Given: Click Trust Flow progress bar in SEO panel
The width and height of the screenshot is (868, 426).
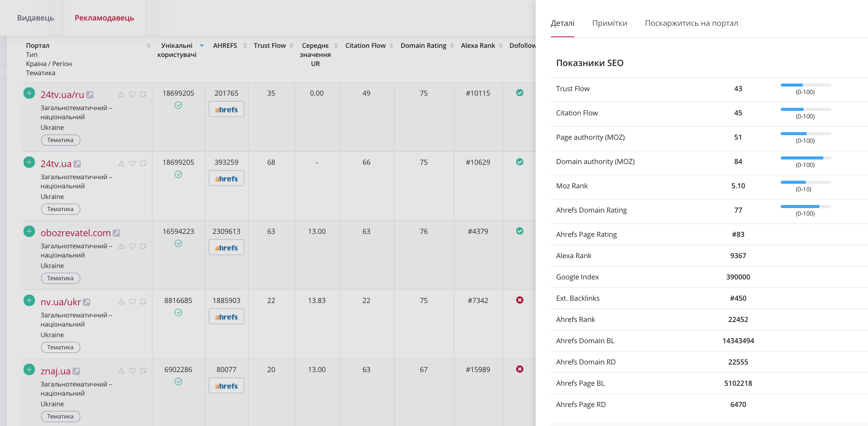Looking at the screenshot, I should (x=806, y=85).
